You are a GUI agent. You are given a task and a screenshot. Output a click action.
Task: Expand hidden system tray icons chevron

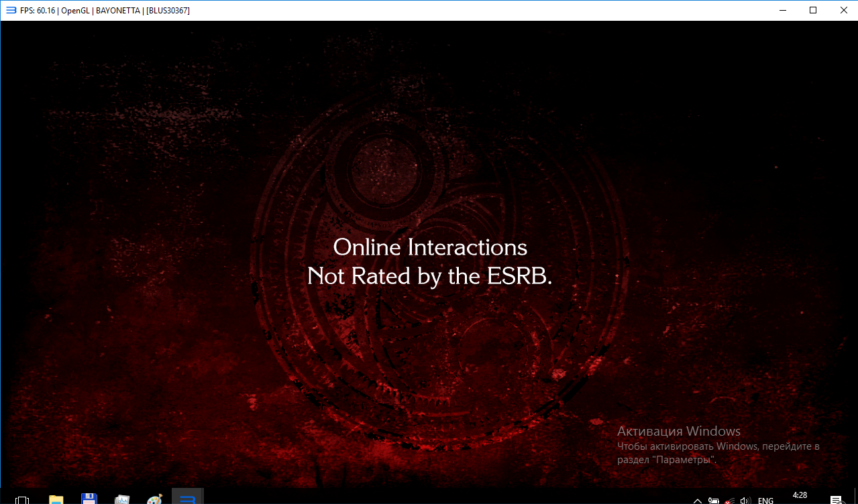coord(698,500)
